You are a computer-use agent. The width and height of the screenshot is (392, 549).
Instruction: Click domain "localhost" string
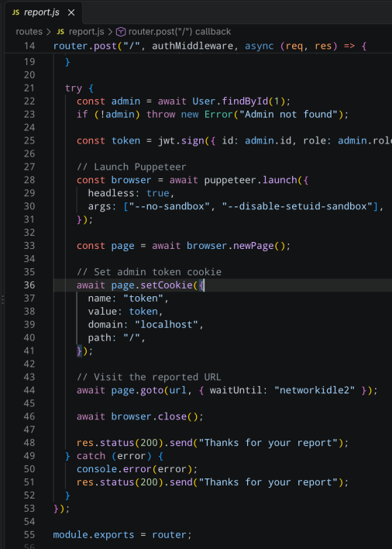(x=167, y=325)
